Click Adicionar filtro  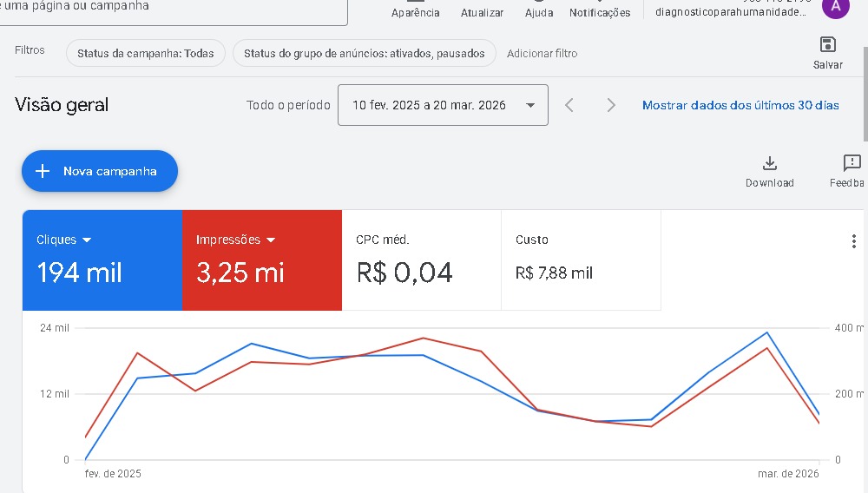click(x=542, y=53)
